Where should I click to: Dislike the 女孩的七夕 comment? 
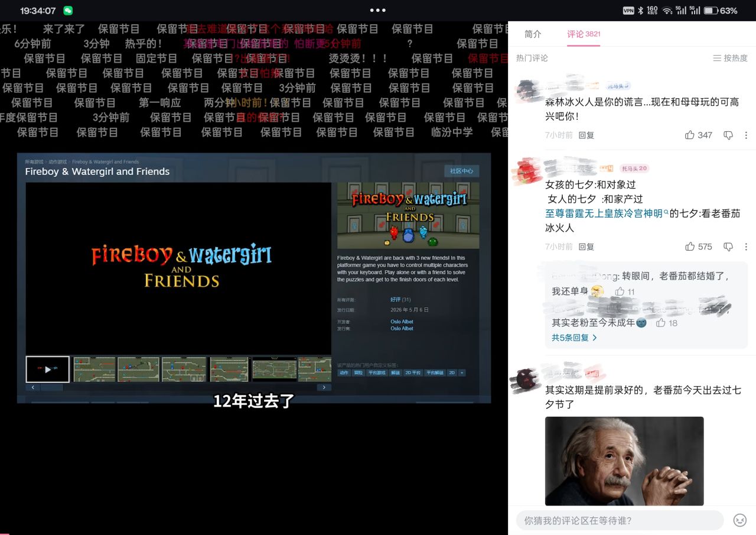tap(728, 247)
